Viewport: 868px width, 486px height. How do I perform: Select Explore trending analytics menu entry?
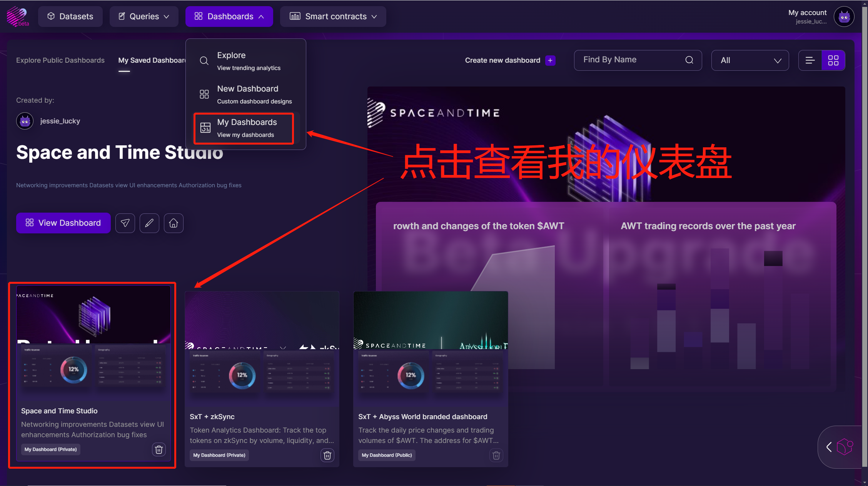246,61
